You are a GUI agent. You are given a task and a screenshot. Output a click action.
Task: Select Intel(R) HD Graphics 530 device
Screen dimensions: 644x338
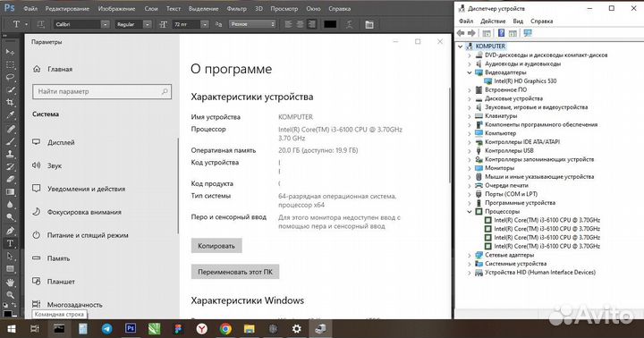click(x=525, y=80)
